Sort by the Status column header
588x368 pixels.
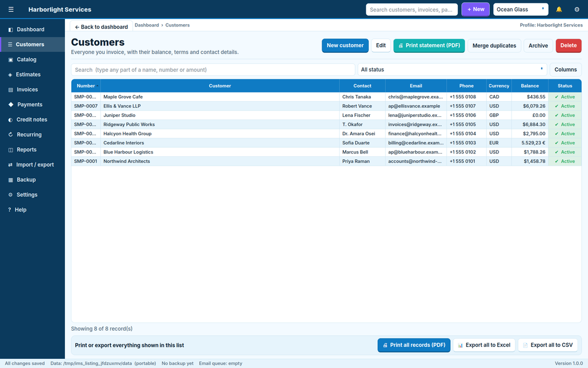click(565, 86)
